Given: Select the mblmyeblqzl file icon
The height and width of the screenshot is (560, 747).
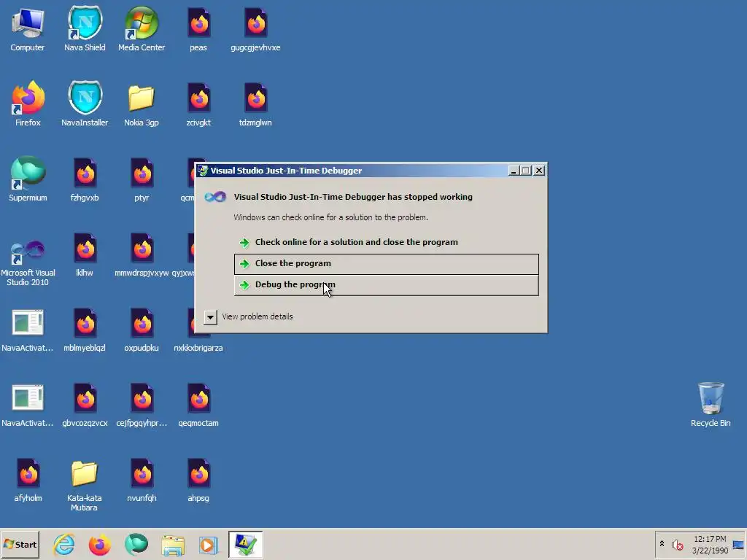Looking at the screenshot, I should 85,330.
